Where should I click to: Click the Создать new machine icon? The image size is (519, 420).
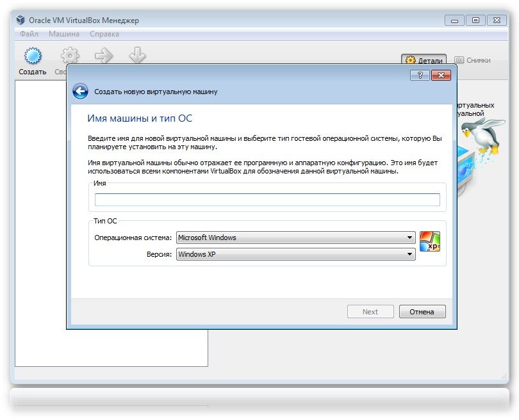[x=32, y=56]
